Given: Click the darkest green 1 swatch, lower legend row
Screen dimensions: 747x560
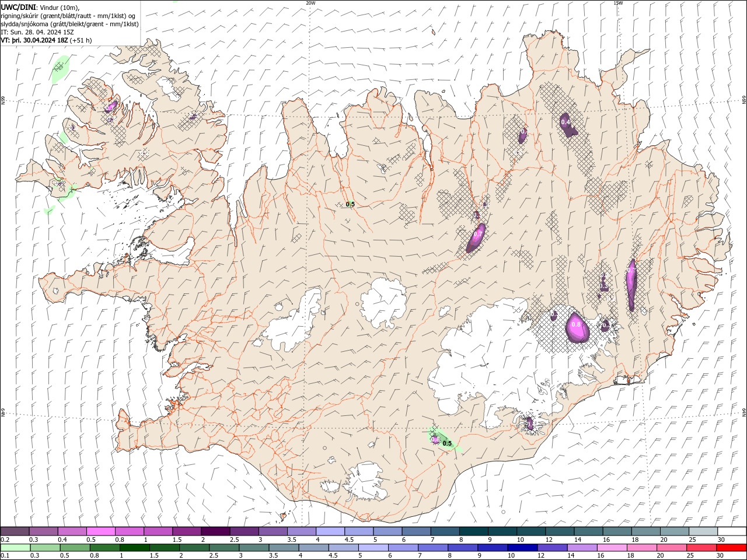Looking at the screenshot, I should pos(134,548).
